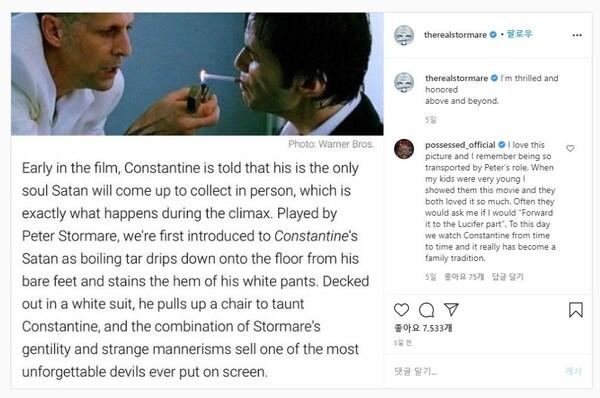Screen dimensions: 600x398
Task: Submit the comment with 게시 button
Action: [573, 371]
